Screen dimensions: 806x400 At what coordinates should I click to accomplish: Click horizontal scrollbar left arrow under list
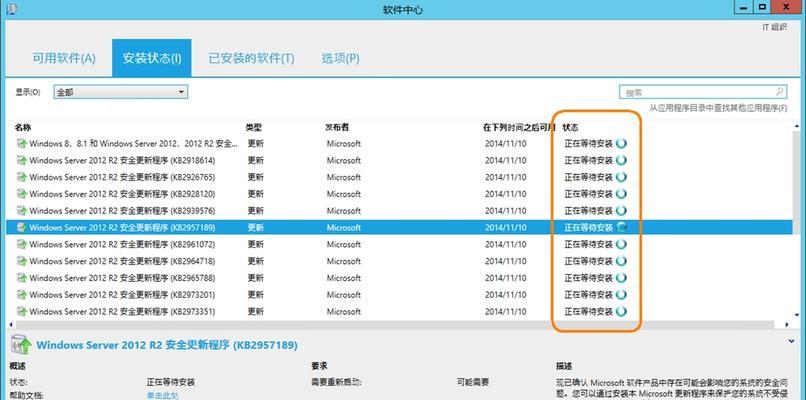point(11,325)
